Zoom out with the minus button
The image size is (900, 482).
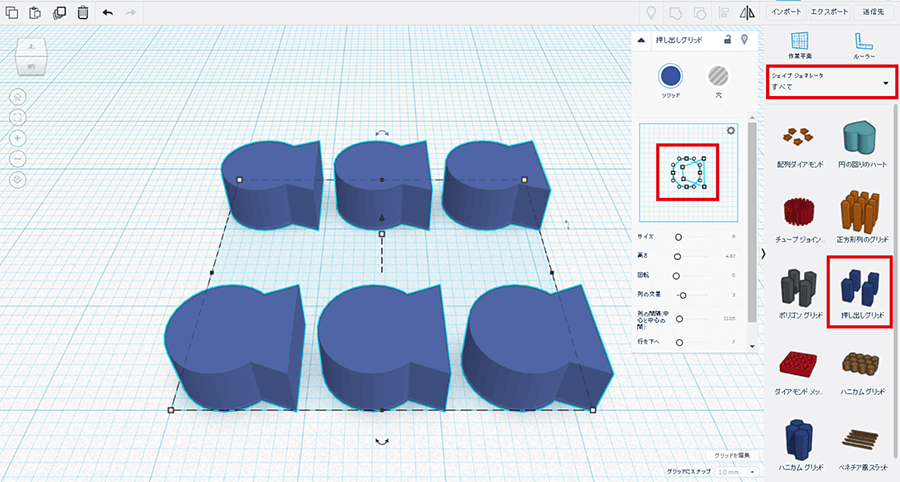18,159
